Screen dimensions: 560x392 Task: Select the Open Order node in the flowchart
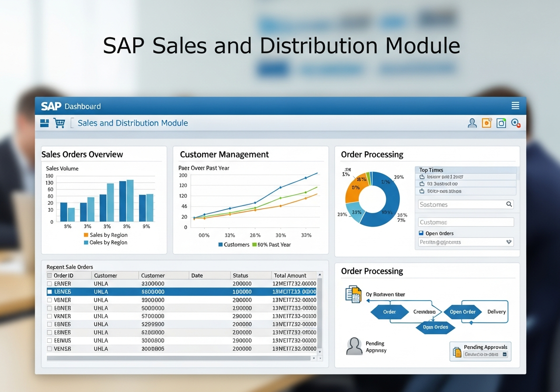tap(462, 312)
